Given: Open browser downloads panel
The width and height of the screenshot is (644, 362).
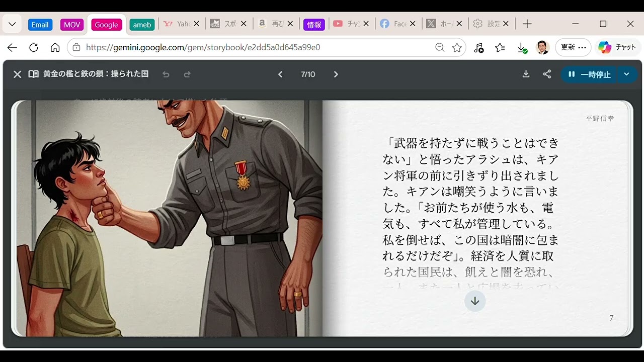Looking at the screenshot, I should click(x=522, y=48).
